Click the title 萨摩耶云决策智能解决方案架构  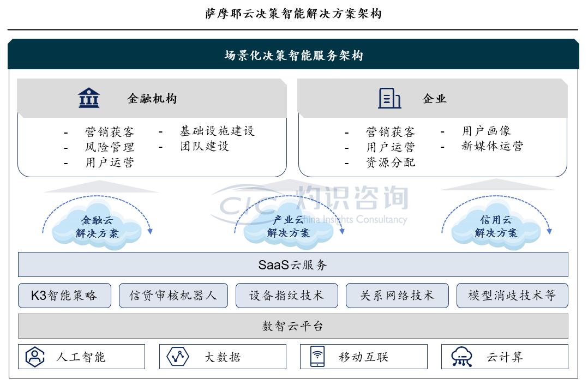coord(293,14)
